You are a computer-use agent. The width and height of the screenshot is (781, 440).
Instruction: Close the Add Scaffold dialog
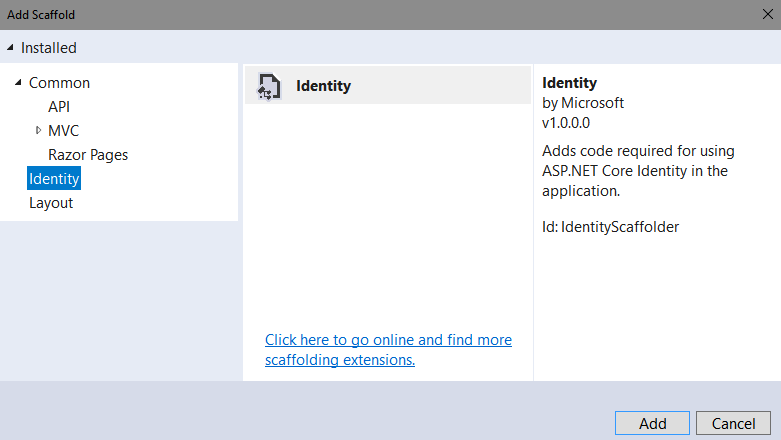click(x=768, y=14)
